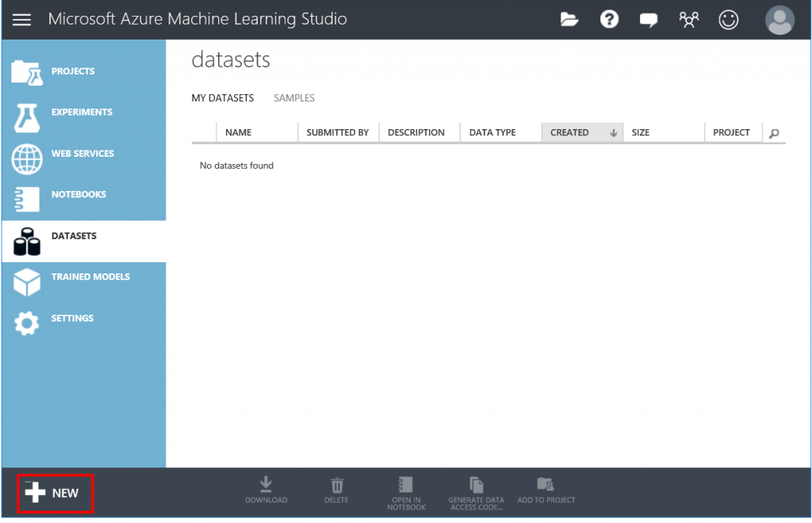Select EXPERIMENTS label in the sidebar
This screenshot has height=523, width=812.
[82, 112]
